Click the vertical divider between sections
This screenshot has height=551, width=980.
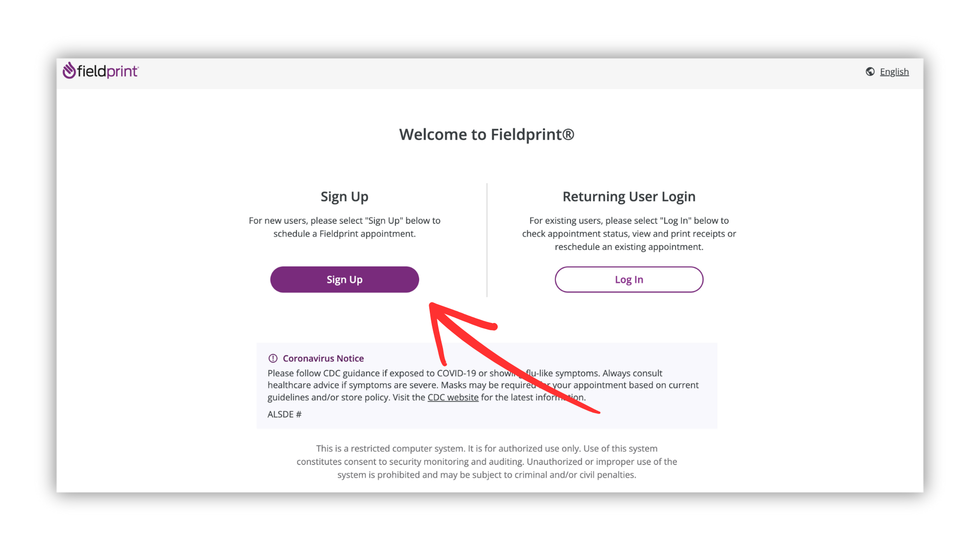[487, 240]
